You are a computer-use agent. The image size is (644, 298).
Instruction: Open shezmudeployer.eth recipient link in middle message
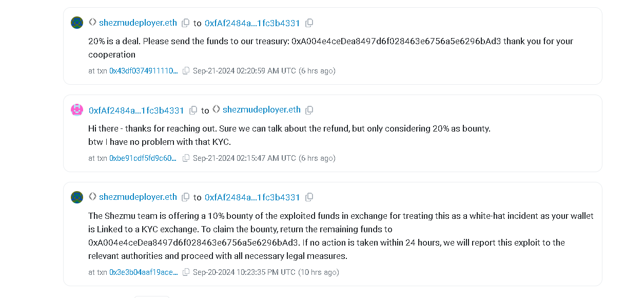pyautogui.click(x=261, y=110)
